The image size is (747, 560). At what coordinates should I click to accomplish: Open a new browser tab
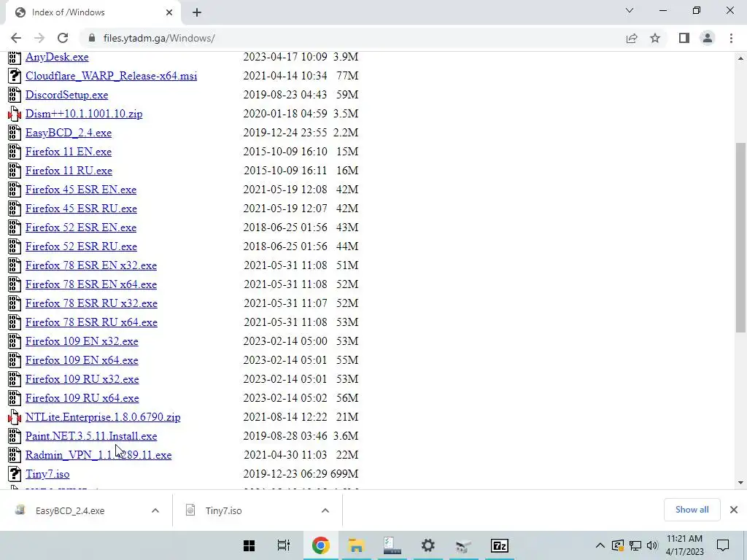click(197, 12)
